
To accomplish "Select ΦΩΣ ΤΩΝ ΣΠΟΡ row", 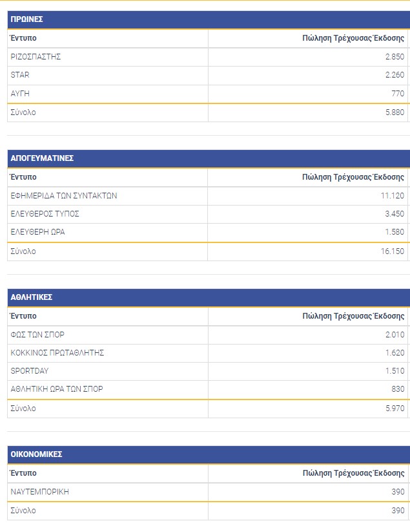I will tap(209, 335).
